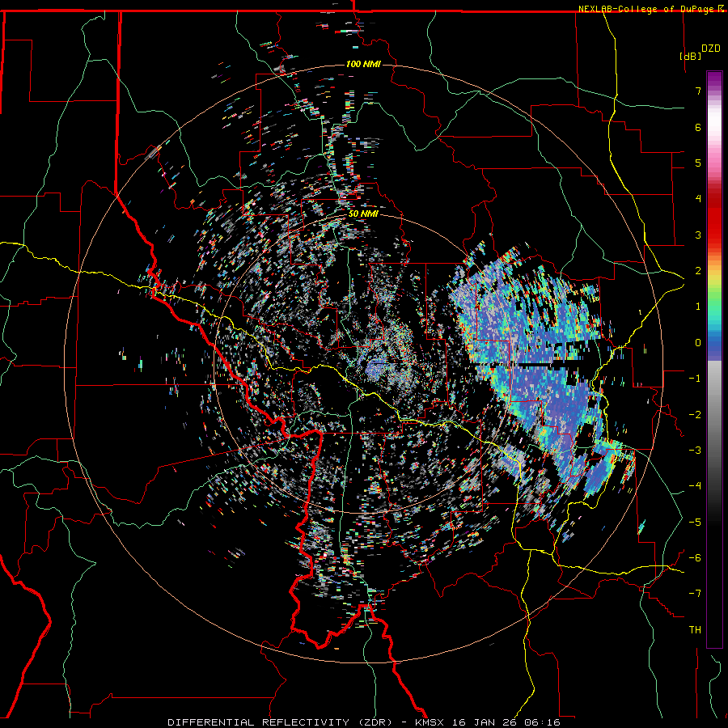This screenshot has height=728, width=728.
Task: Click the ZDR color scale bar
Action: pos(714,359)
